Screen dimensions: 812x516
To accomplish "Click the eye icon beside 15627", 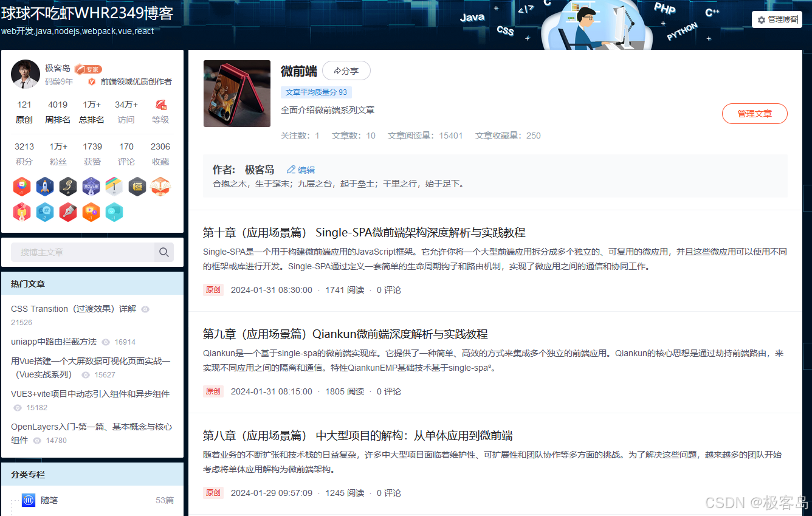I will [x=86, y=375].
